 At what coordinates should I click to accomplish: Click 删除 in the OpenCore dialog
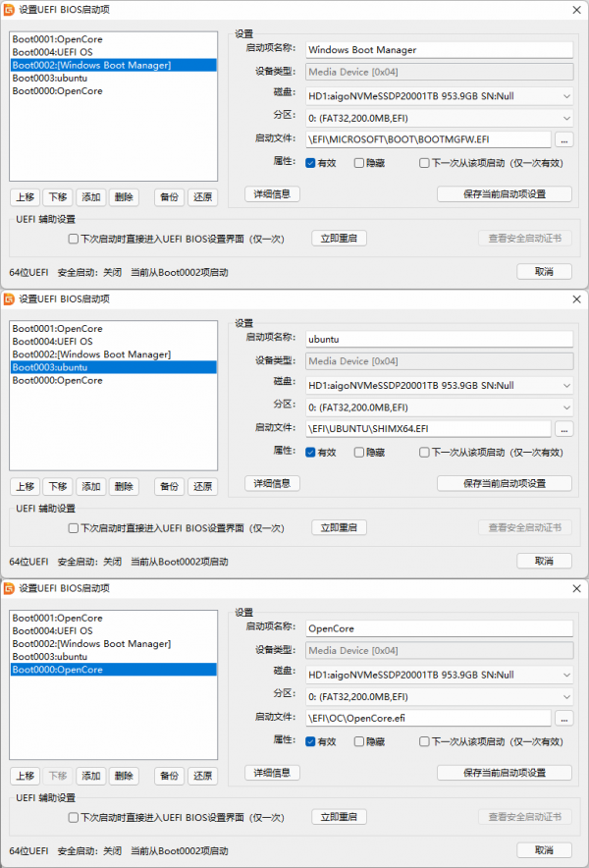tap(124, 776)
